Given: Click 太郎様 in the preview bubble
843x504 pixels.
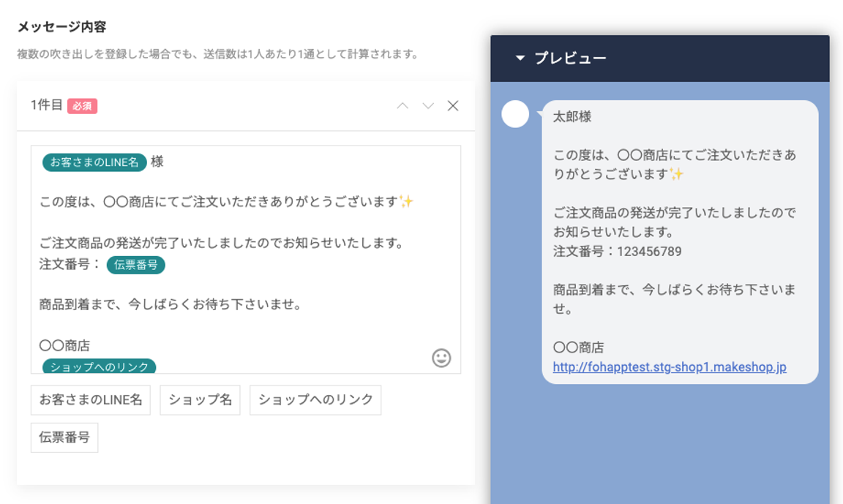Looking at the screenshot, I should pyautogui.click(x=572, y=116).
